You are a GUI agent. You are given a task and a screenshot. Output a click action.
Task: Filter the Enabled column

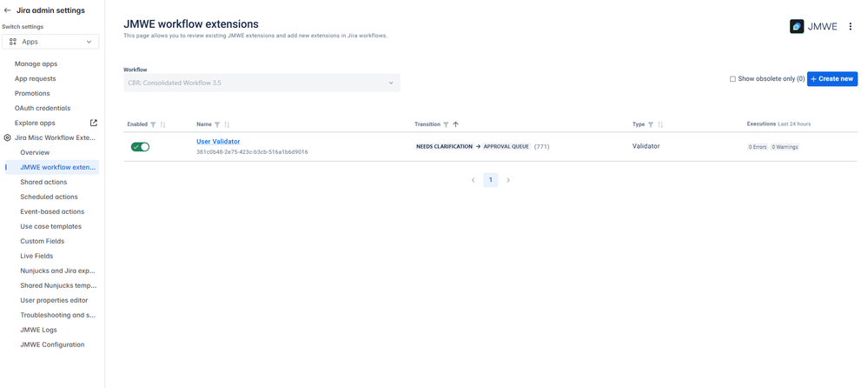click(153, 124)
